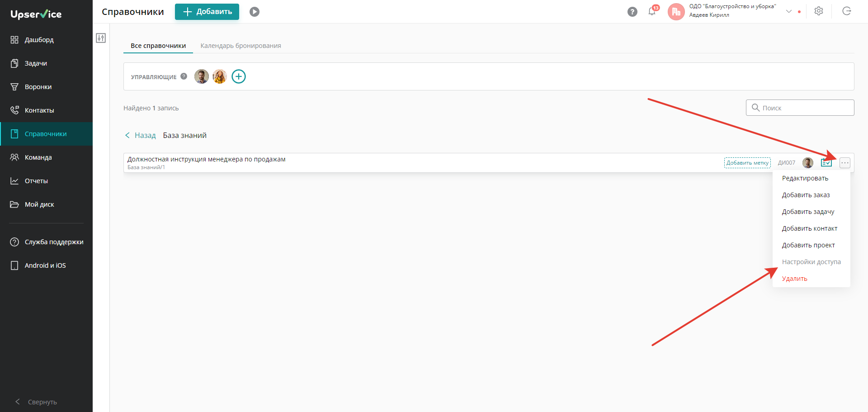Screen dimensions: 868x412
Task: Open Настройки доступа menu item
Action: 811,262
